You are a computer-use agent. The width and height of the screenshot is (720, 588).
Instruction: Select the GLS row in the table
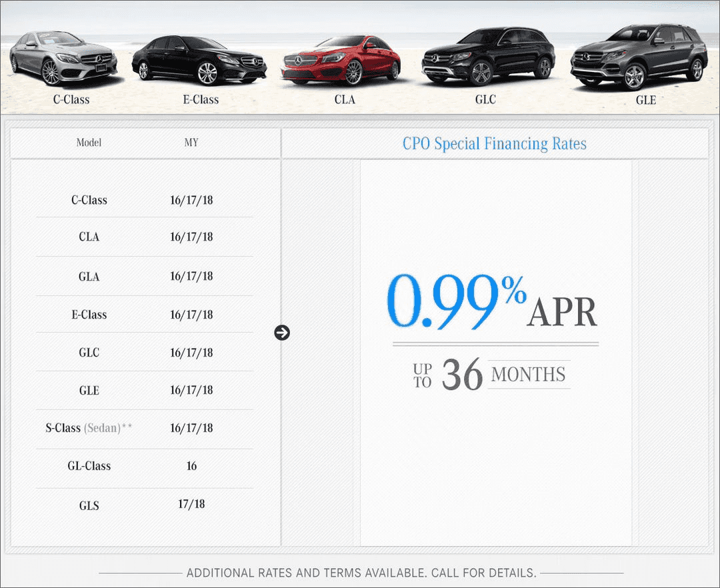coord(145,505)
